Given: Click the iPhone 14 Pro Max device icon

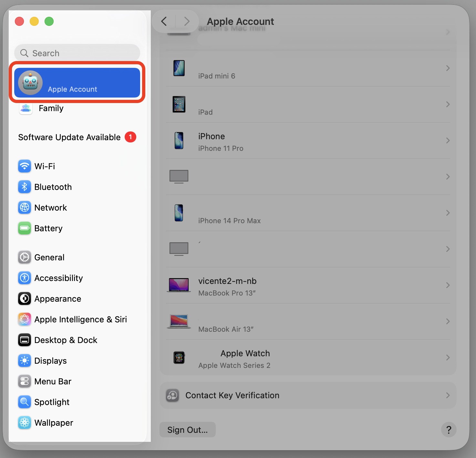Looking at the screenshot, I should click(x=179, y=213).
